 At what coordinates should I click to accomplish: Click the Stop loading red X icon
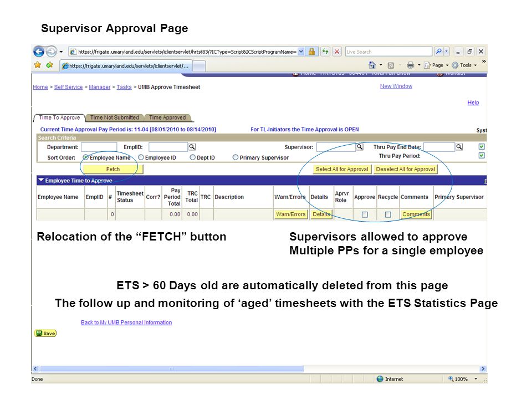(337, 52)
